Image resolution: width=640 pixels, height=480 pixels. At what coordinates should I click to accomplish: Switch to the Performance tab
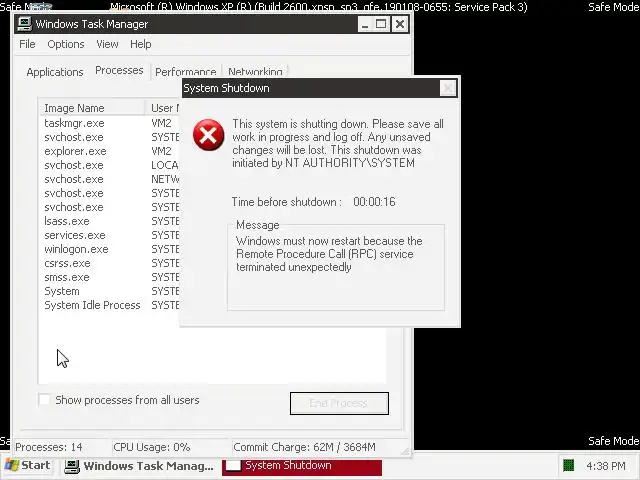click(x=185, y=72)
